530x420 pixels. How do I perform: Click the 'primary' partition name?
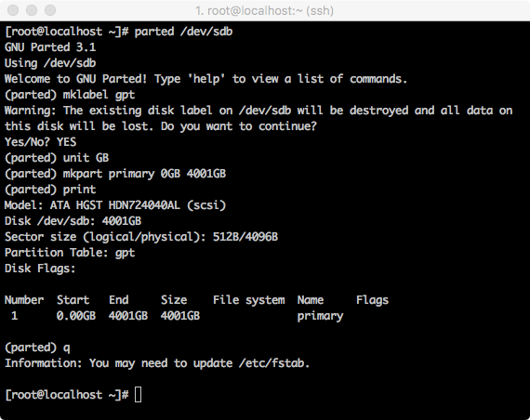[x=320, y=316]
